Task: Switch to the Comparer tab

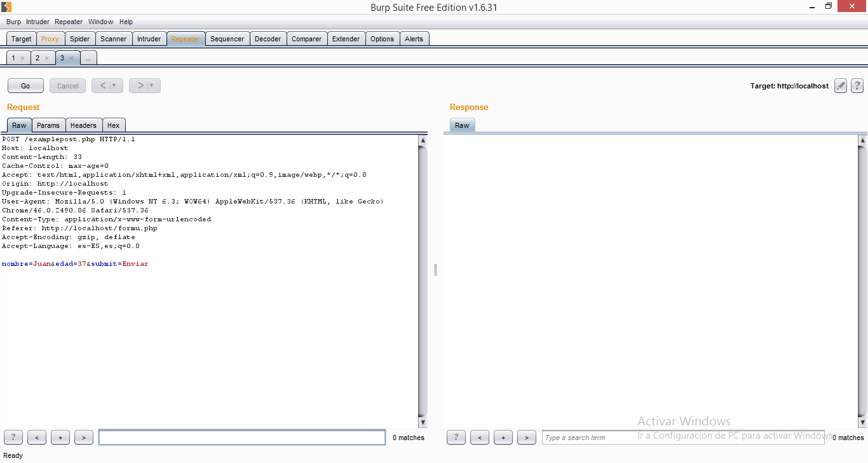Action: tap(307, 39)
